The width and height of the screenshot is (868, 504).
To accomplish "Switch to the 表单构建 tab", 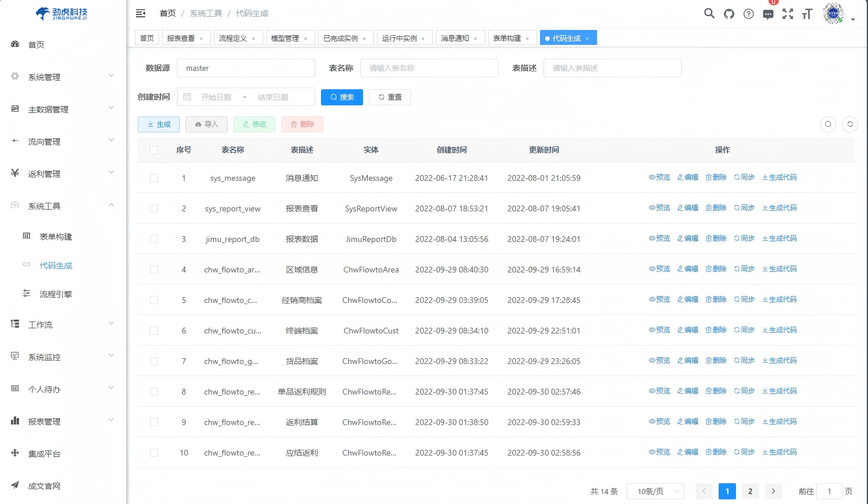I will click(508, 37).
